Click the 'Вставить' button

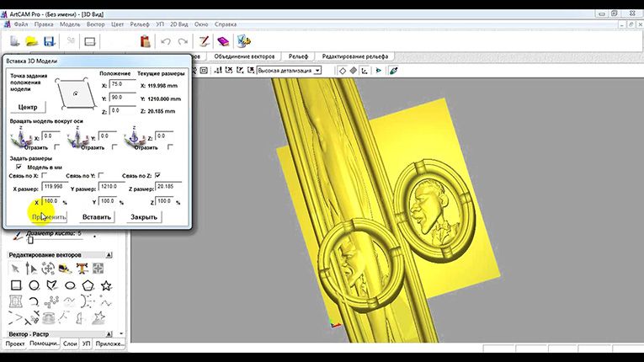click(97, 217)
